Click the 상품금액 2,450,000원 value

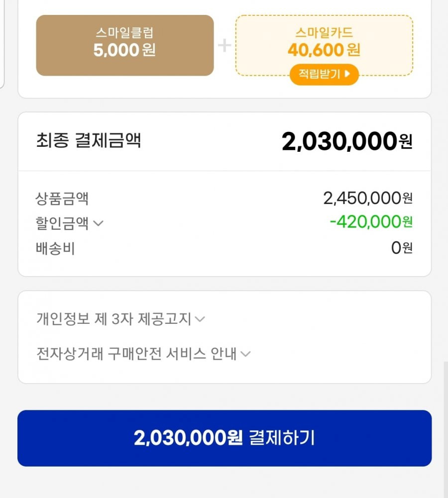[x=368, y=198]
